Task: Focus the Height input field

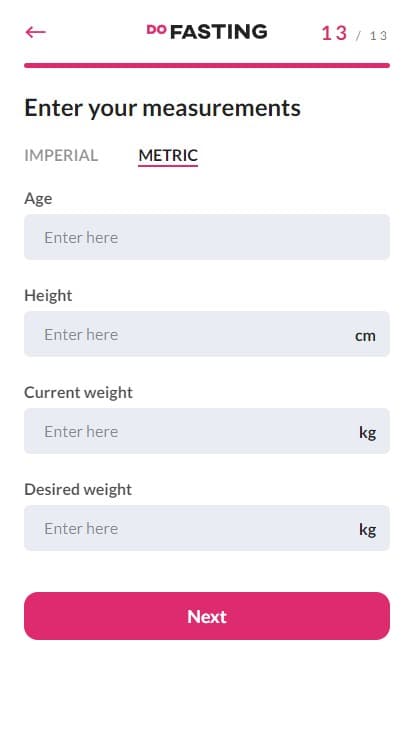Action: 207,334
